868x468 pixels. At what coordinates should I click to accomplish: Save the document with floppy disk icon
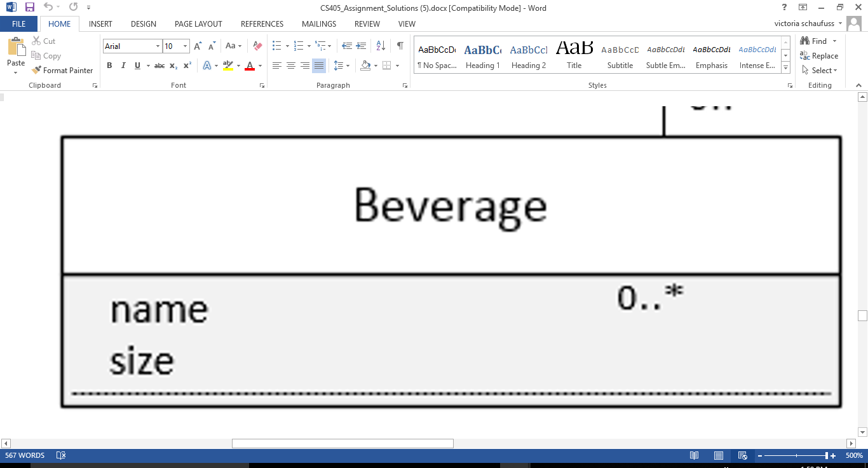tap(30, 8)
